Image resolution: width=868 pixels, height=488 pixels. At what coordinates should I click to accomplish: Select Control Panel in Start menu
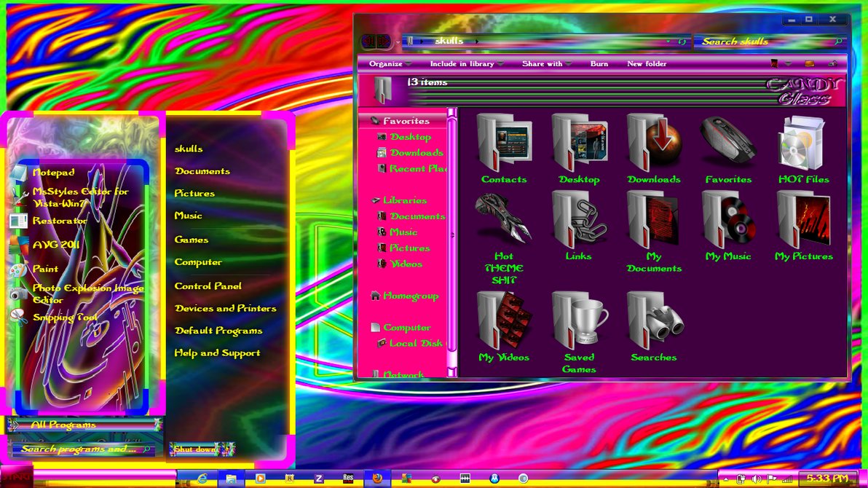click(208, 286)
